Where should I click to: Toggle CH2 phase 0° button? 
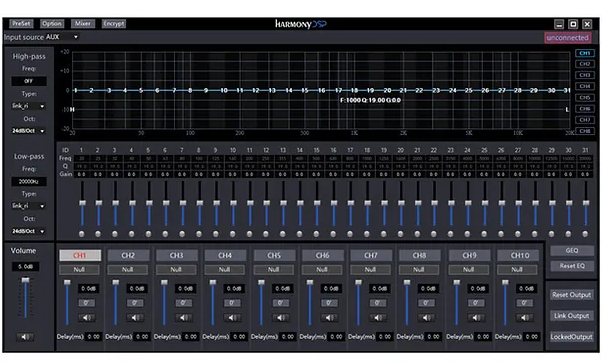coord(135,303)
